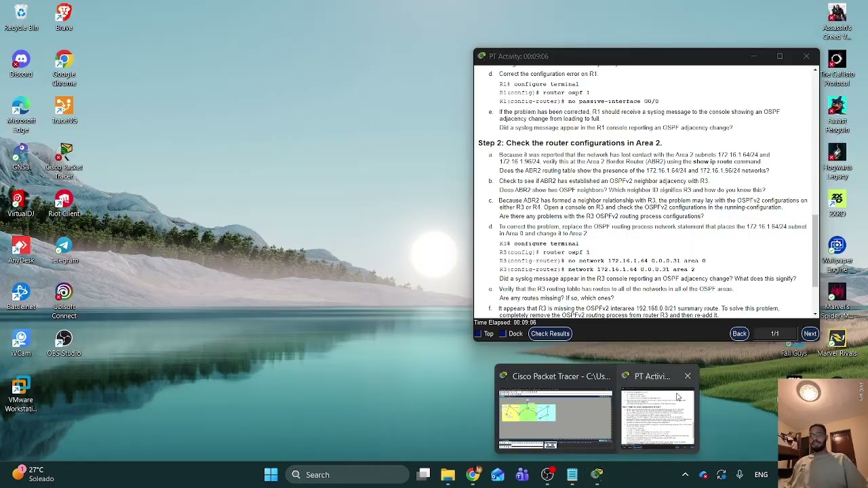Open VMware Workstation desktop shortcut

(21, 395)
